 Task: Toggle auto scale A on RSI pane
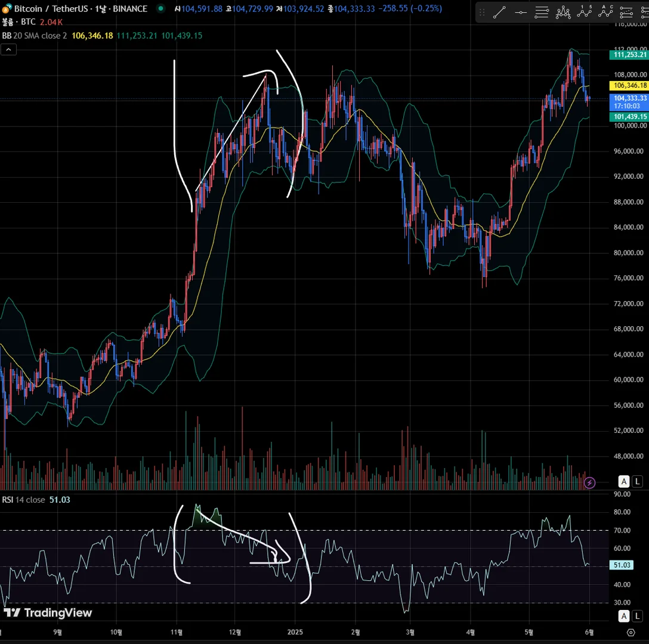tap(624, 616)
